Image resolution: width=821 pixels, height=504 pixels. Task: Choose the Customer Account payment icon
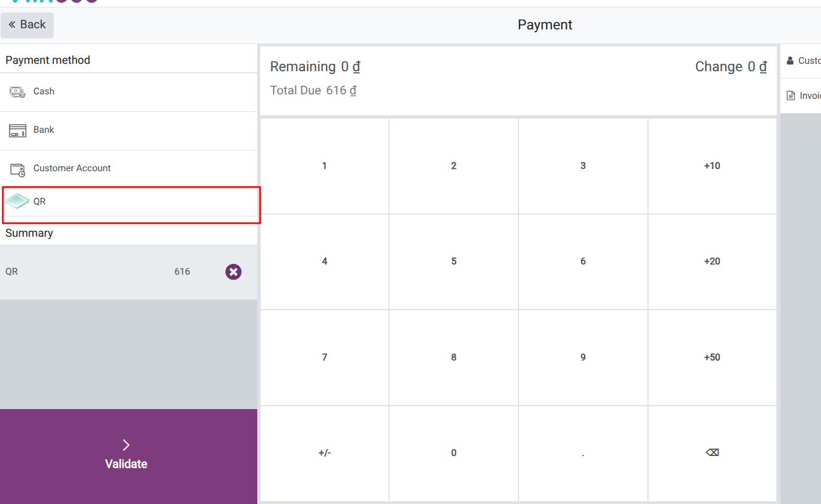pyautogui.click(x=18, y=168)
